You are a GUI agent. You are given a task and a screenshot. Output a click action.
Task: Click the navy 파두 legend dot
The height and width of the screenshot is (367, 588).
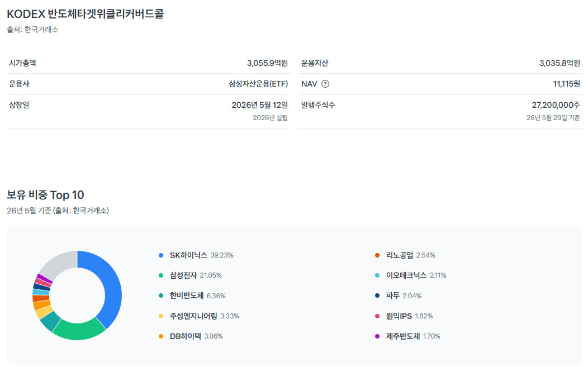coord(377,295)
